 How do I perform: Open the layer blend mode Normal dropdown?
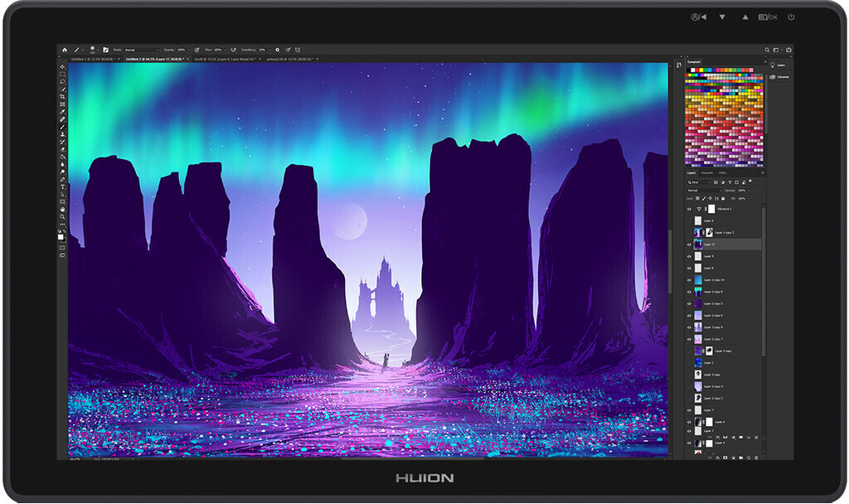[x=704, y=191]
